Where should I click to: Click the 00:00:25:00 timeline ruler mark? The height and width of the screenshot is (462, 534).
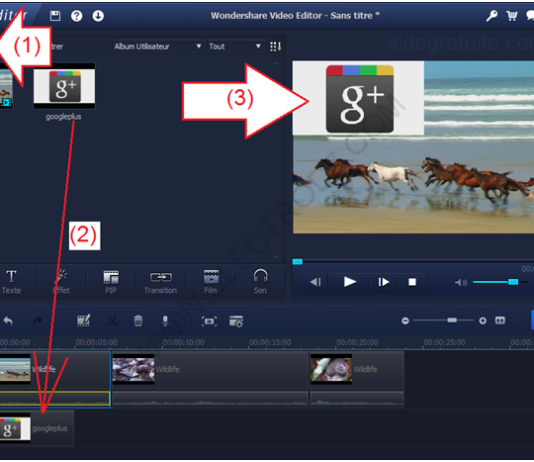(444, 342)
